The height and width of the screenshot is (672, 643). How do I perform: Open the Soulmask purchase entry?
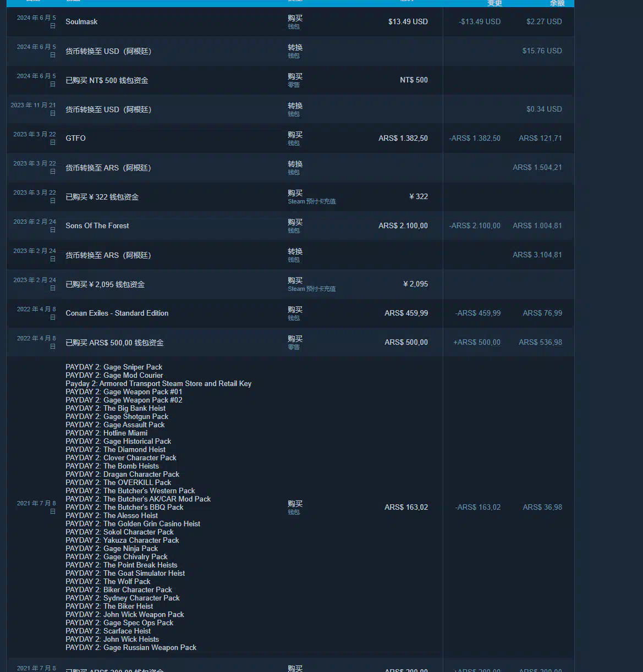coord(81,21)
